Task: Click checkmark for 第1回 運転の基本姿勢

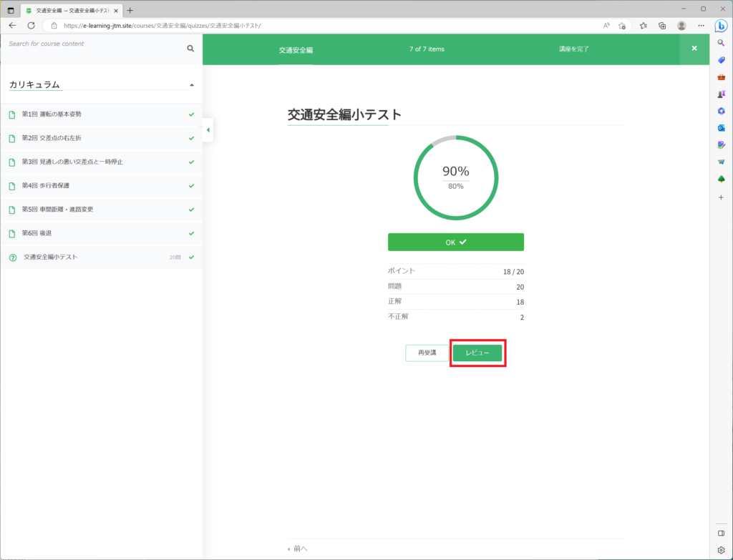Action: (x=191, y=114)
